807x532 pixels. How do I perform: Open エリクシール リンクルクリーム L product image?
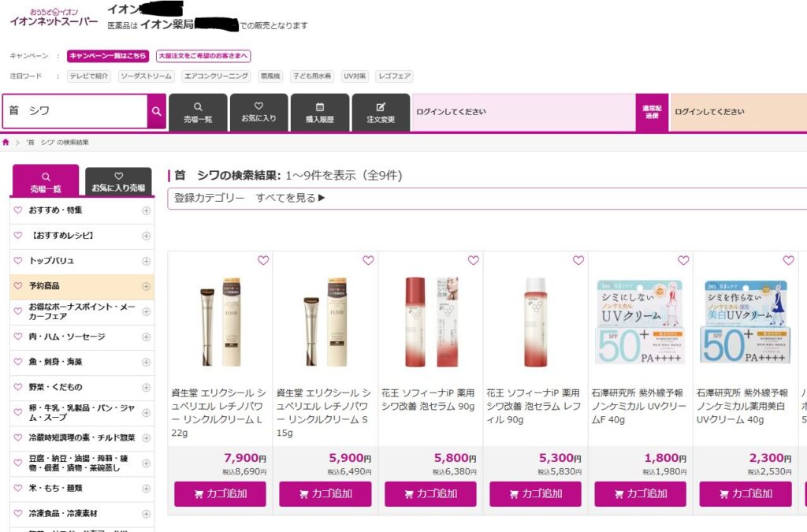pyautogui.click(x=221, y=322)
